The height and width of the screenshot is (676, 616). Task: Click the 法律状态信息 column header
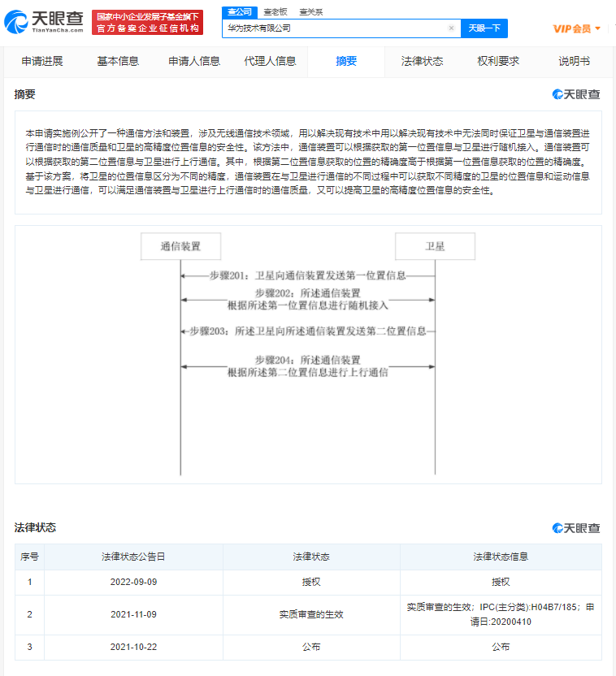click(x=501, y=557)
